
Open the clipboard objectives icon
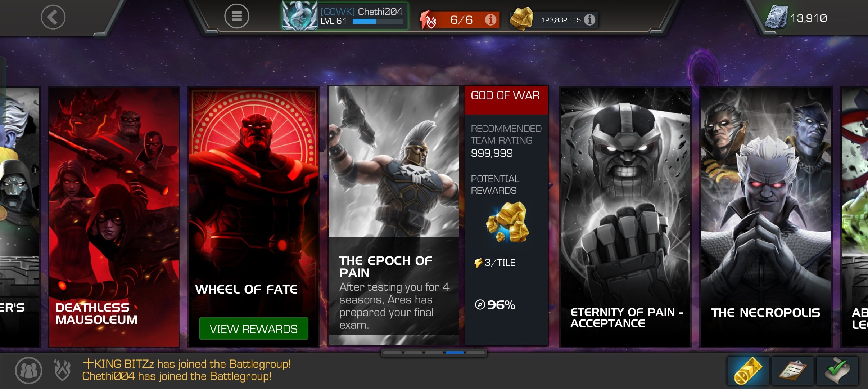[792, 371]
